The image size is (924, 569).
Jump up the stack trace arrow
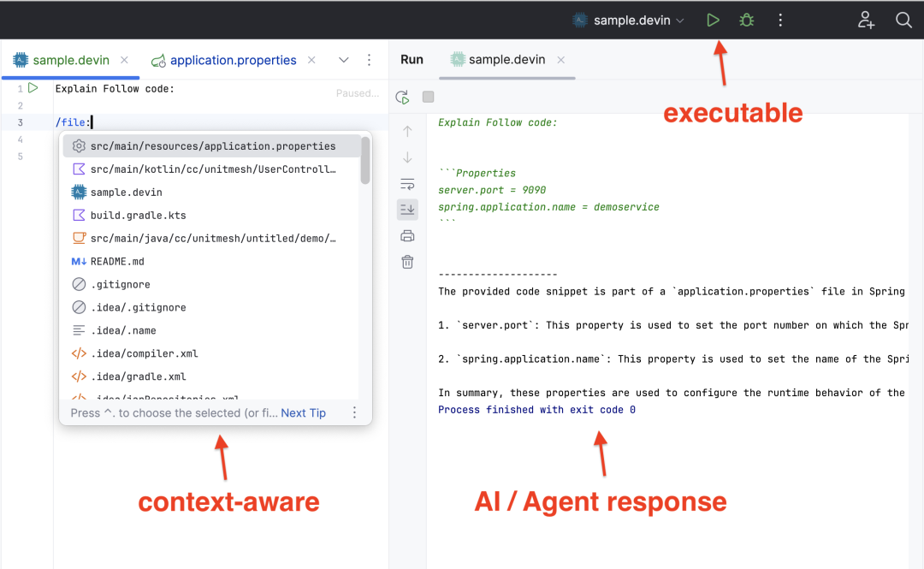pyautogui.click(x=407, y=132)
